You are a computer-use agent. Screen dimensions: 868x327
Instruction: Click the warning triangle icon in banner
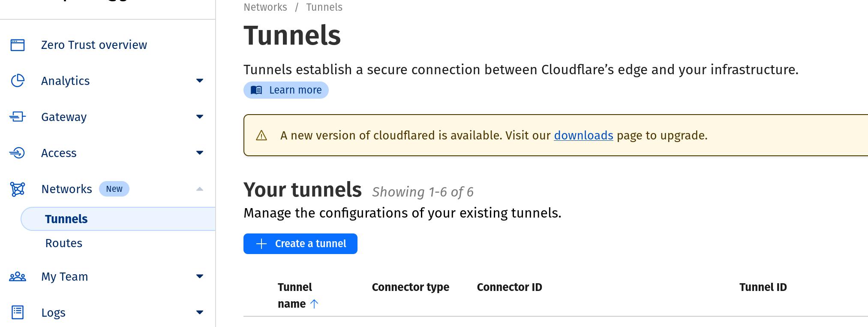click(x=261, y=136)
